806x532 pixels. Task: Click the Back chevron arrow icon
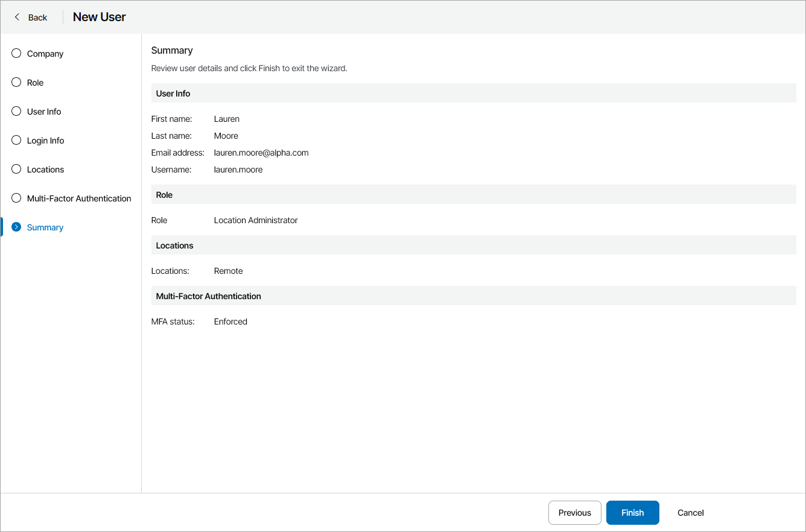pos(17,17)
